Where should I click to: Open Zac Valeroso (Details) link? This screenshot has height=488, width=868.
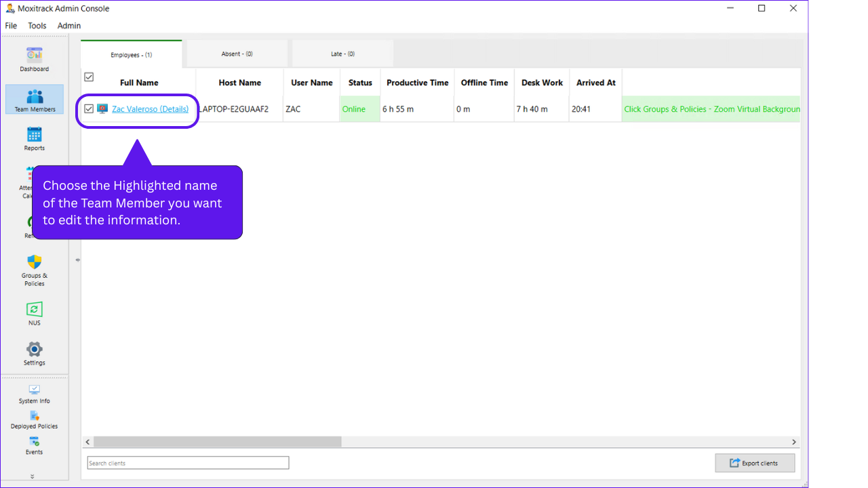151,108
